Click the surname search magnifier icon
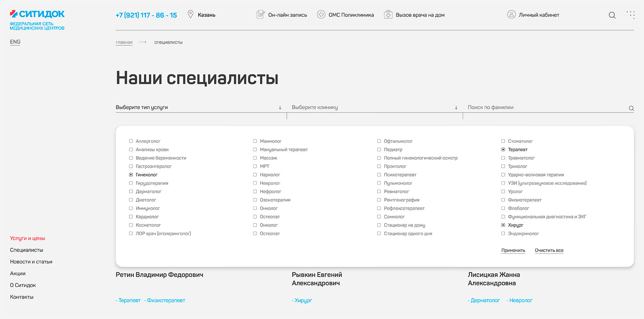Image resolution: width=644 pixels, height=319 pixels. point(631,108)
